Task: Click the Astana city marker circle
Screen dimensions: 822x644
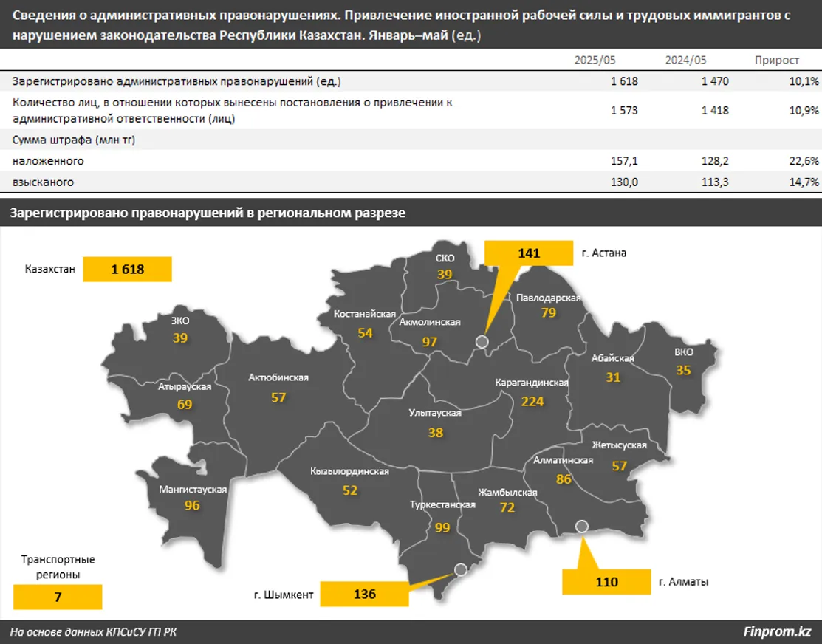Action: click(482, 341)
